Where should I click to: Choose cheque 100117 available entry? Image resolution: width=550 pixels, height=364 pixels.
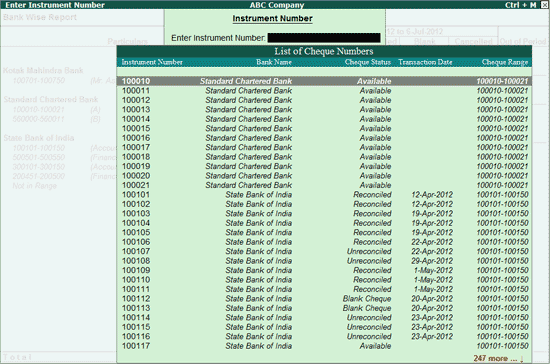pos(324,346)
